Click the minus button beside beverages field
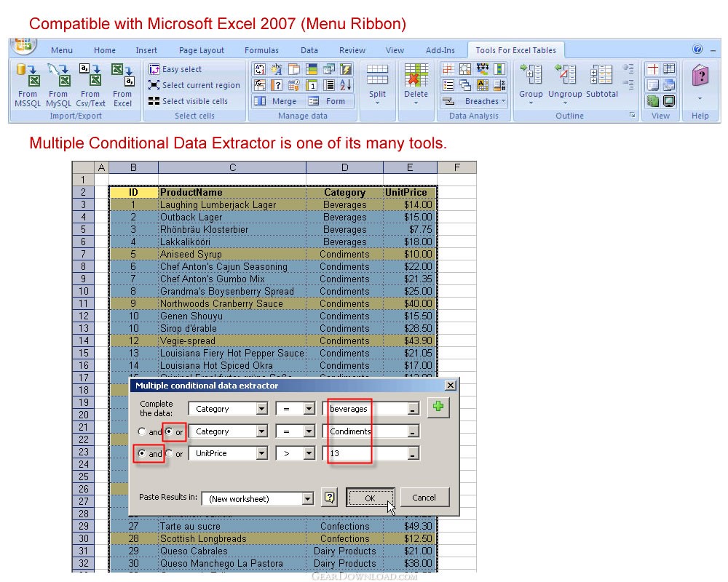 coord(412,409)
